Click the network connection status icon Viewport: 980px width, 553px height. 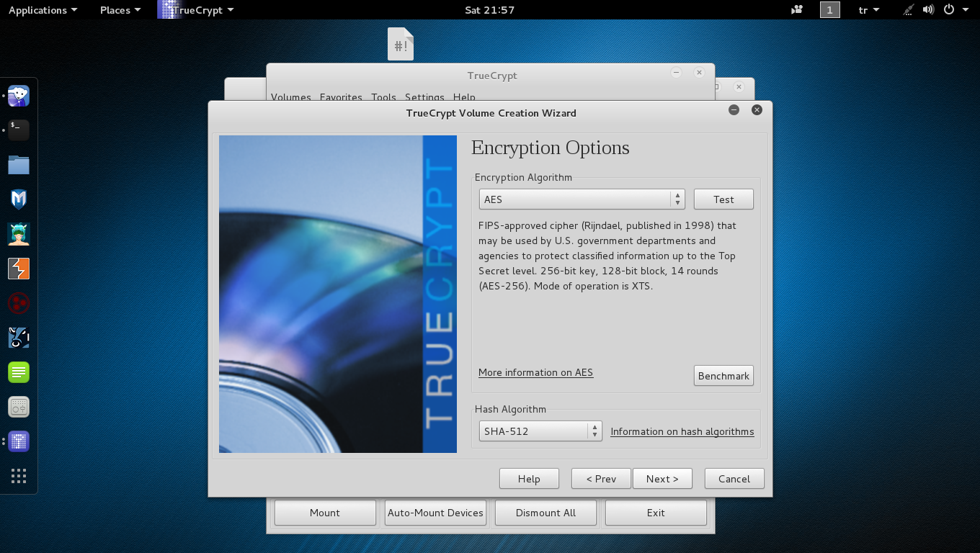click(909, 10)
